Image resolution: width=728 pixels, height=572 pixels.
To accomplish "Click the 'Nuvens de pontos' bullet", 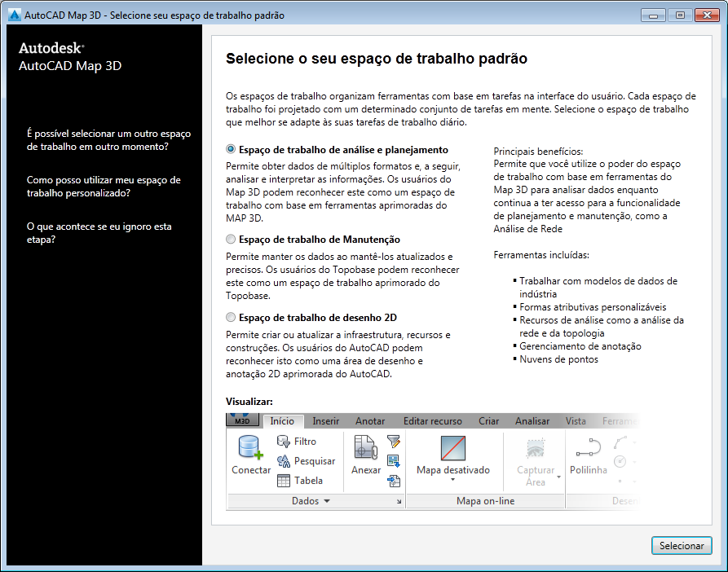I will (x=558, y=359).
